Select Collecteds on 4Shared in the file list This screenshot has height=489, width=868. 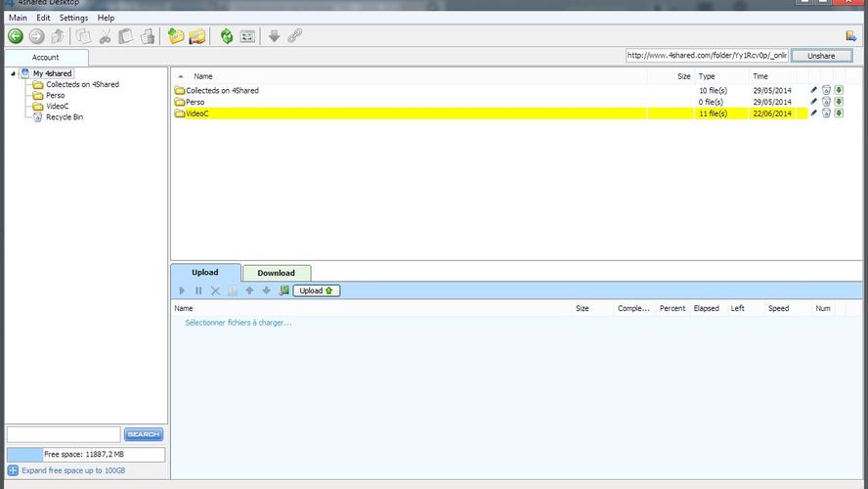[222, 90]
